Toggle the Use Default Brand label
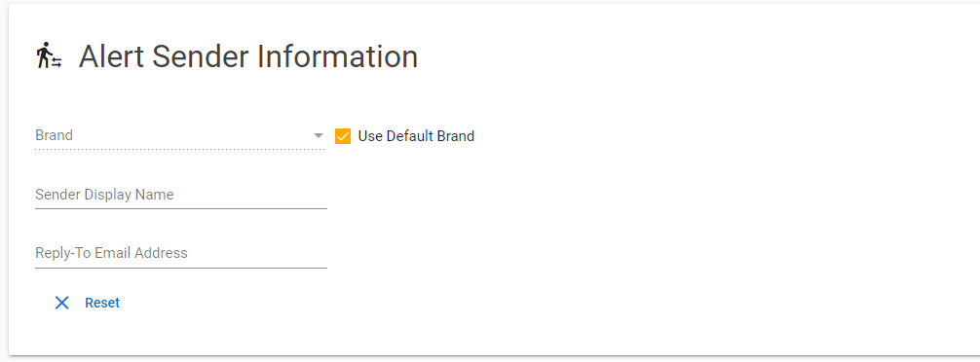Viewport: 980px width, 362px height. [416, 136]
